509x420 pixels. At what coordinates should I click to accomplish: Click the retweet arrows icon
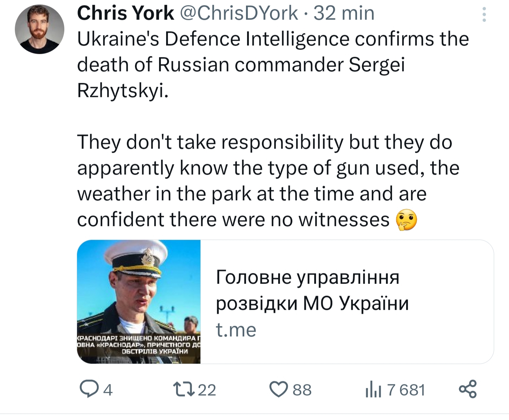184,389
